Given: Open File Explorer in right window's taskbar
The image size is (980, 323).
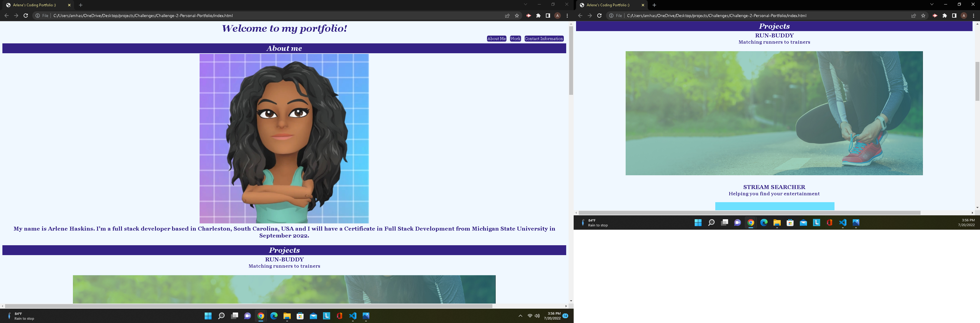Looking at the screenshot, I should (x=777, y=223).
